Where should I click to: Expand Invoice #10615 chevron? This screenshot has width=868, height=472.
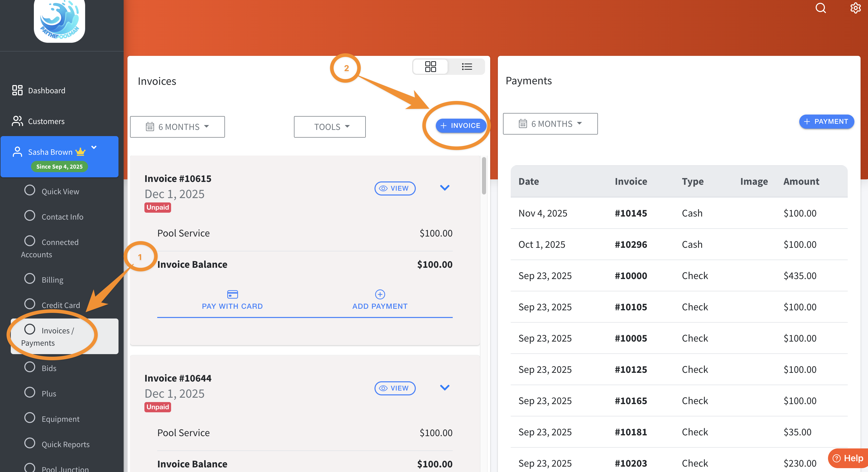pyautogui.click(x=445, y=188)
